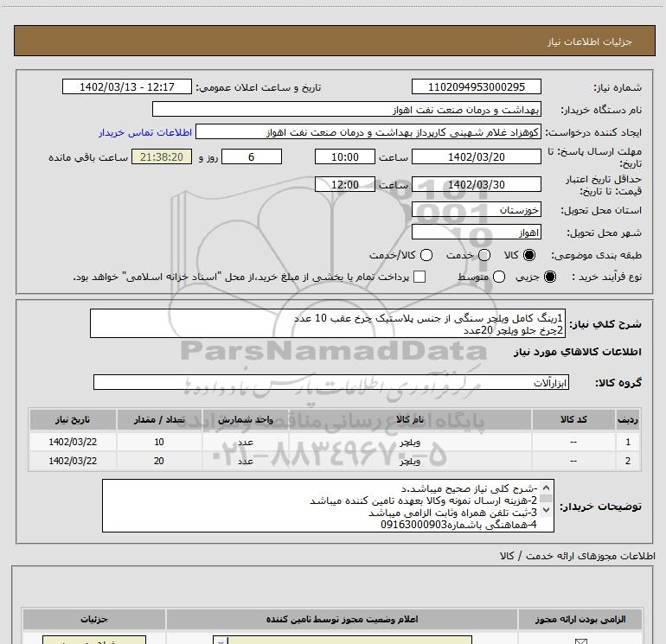Viewport: 666px width, 644px height.
Task: Click the نام دستگاه خریدار field
Action: (x=347, y=110)
